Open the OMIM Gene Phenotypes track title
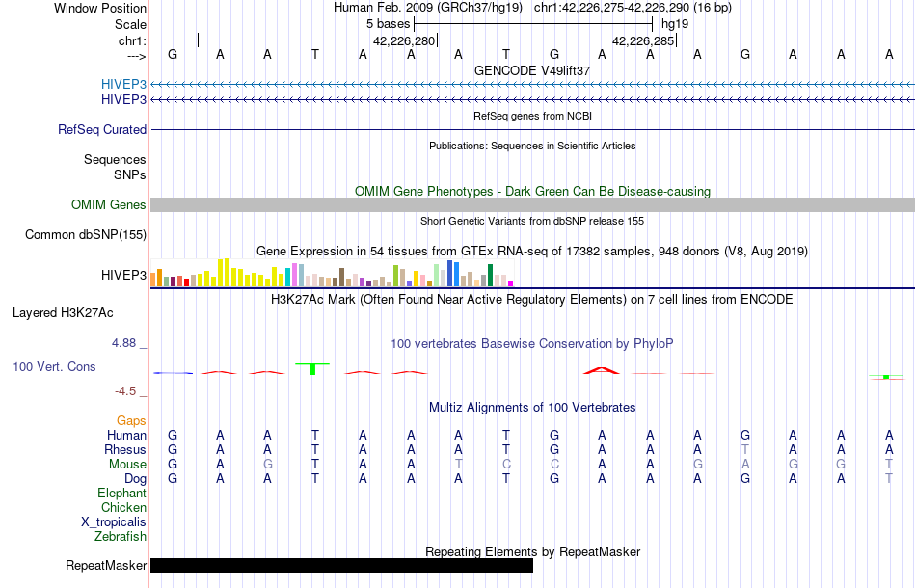This screenshot has width=916, height=588. point(532,191)
